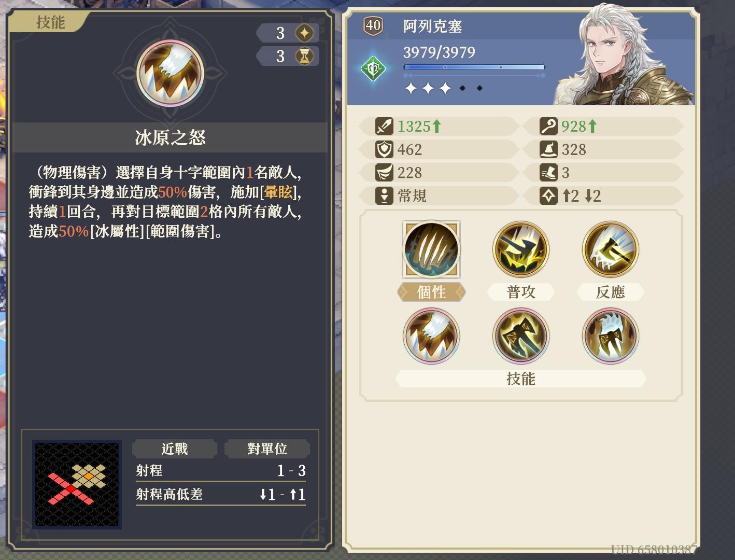Click the skill range grid preview

(x=77, y=484)
